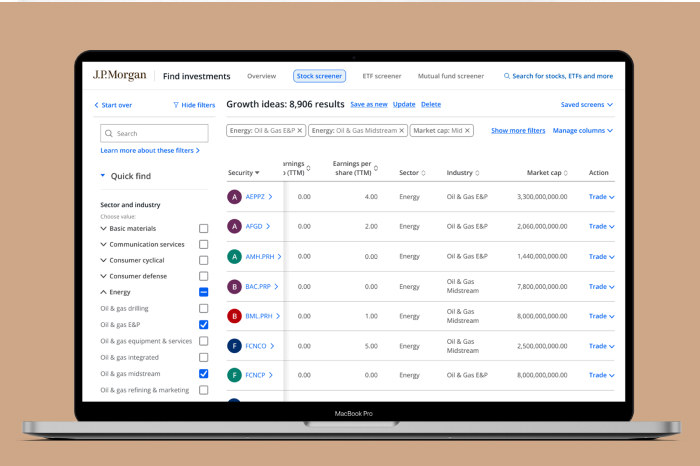Check the Oil & gas integrated checkbox
Screen dimensions: 700x466
(x=204, y=358)
